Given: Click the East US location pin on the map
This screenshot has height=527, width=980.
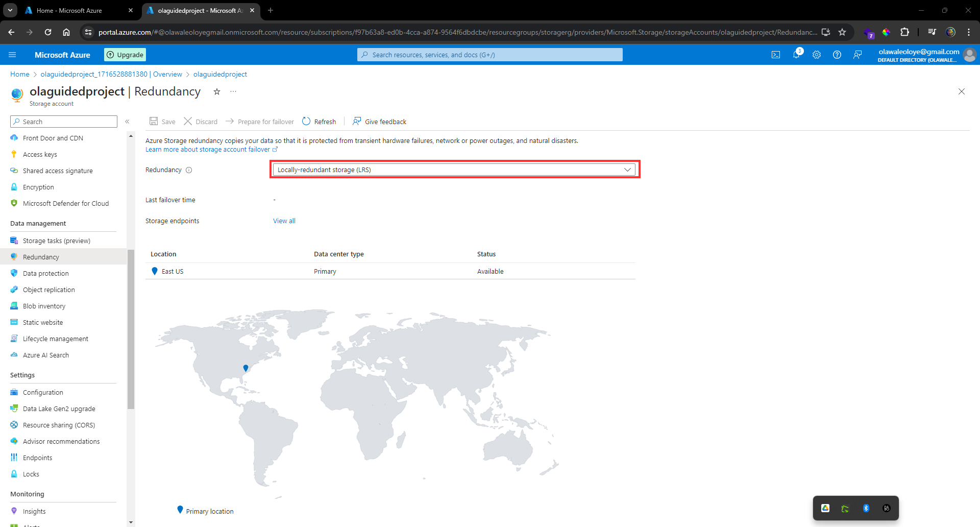Looking at the screenshot, I should 246,368.
